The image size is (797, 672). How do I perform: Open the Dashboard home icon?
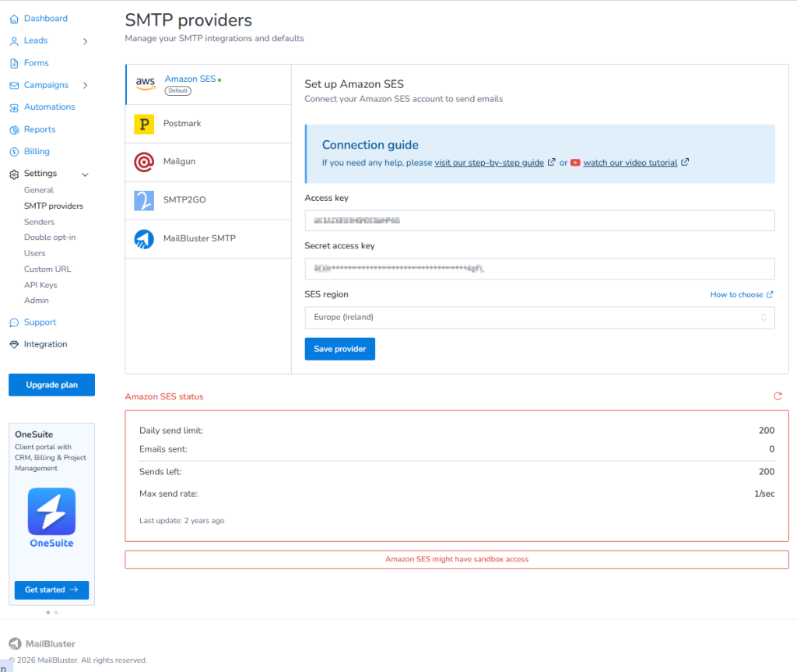click(14, 19)
